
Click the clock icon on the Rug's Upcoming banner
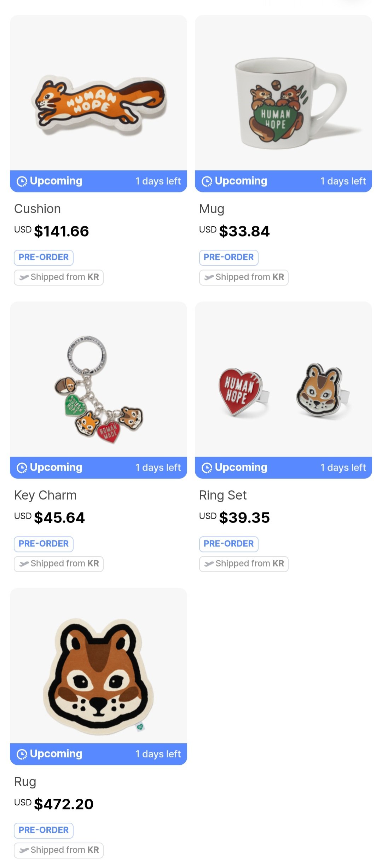pyautogui.click(x=23, y=754)
